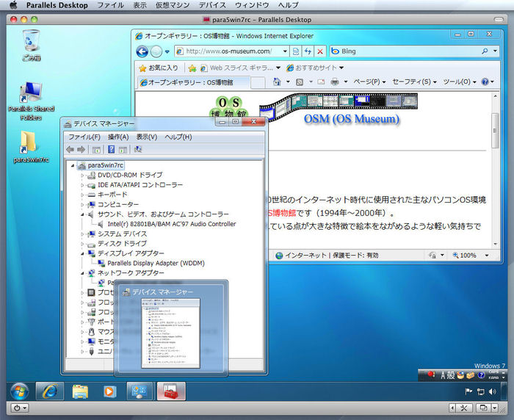Click the Windows Start orb
This screenshot has height=420, width=514.
click(x=19, y=391)
